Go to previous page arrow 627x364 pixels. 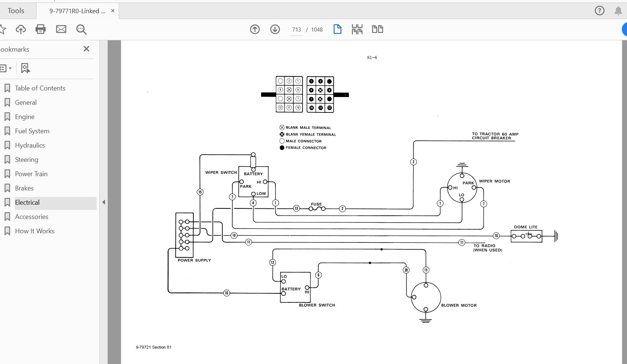click(255, 29)
